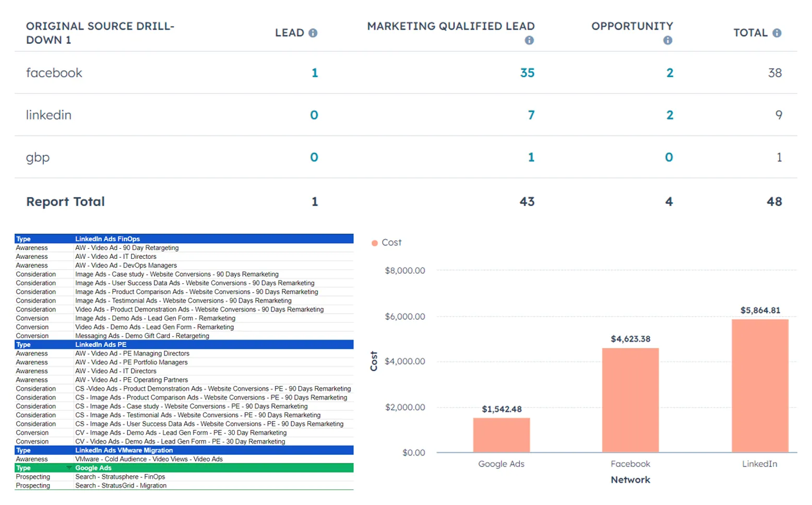Select VMware - Cold Audience - Video Views row
This screenshot has width=812, height=505.
click(x=184, y=459)
